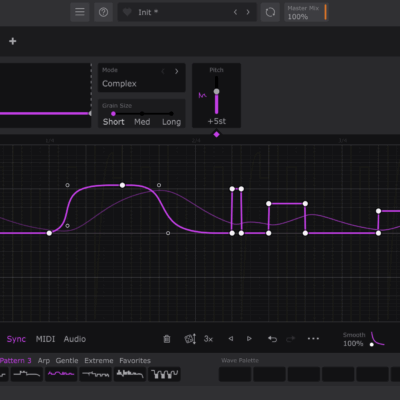Image resolution: width=400 pixels, height=400 pixels.
Task: Redo the wave edit
Action: coord(291,339)
